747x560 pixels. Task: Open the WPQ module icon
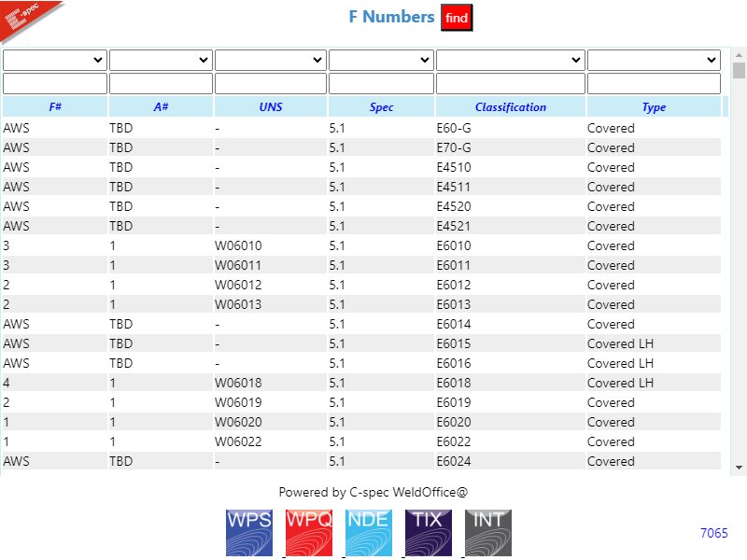309,533
